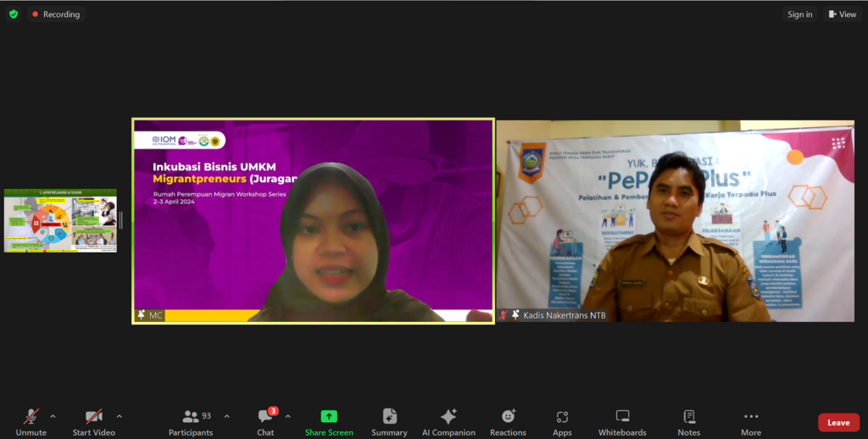Expand chat options arrow beside Chat

coord(287,416)
